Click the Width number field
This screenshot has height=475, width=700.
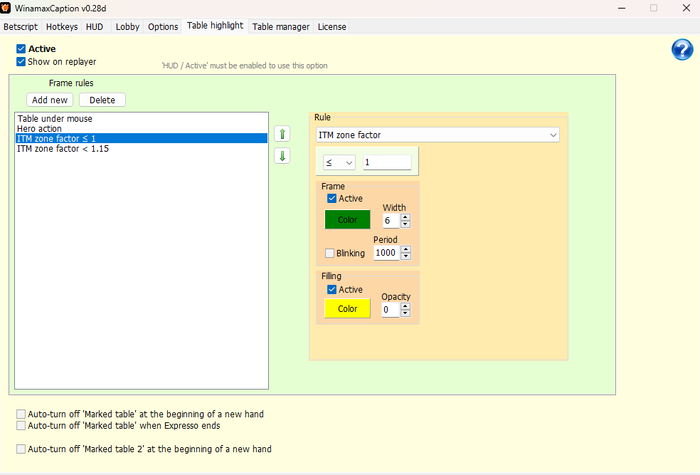click(x=391, y=221)
